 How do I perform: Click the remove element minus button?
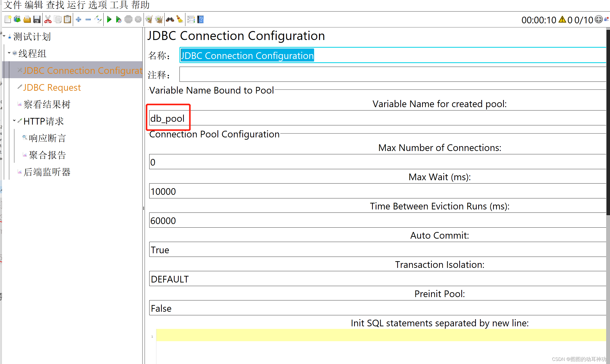click(x=88, y=19)
